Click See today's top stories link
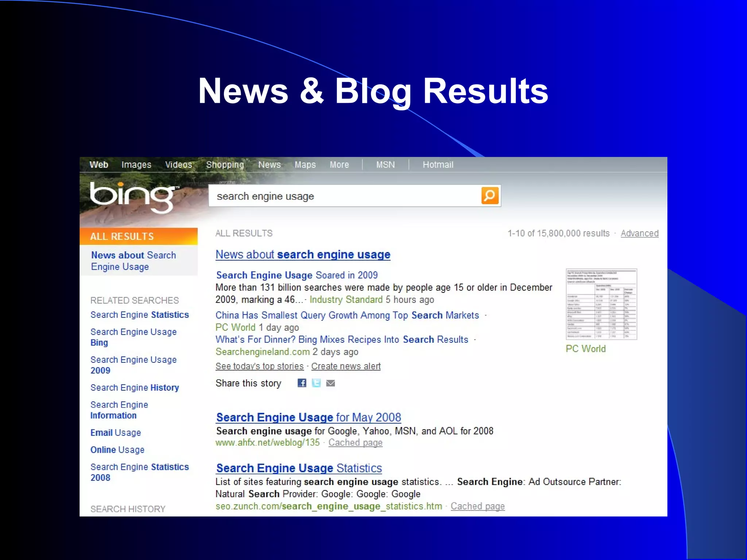 click(x=259, y=366)
